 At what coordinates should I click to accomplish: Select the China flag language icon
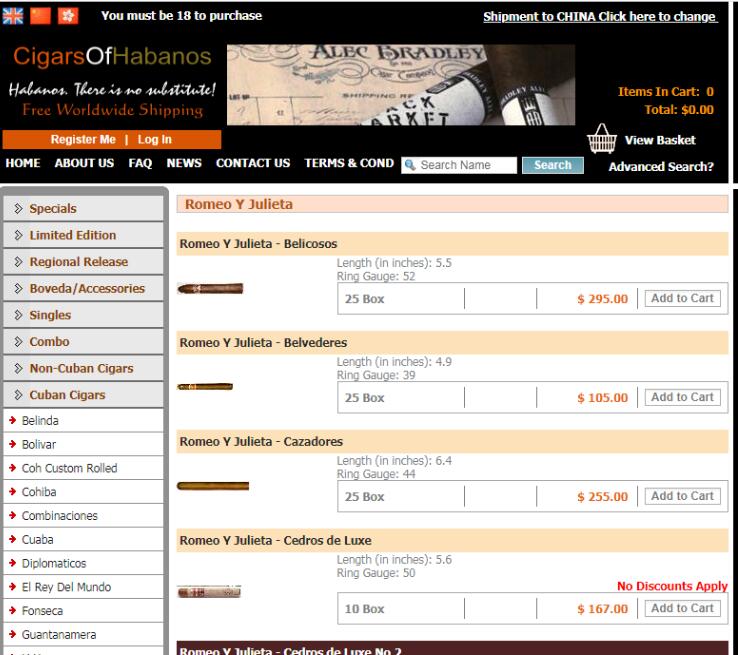click(40, 16)
